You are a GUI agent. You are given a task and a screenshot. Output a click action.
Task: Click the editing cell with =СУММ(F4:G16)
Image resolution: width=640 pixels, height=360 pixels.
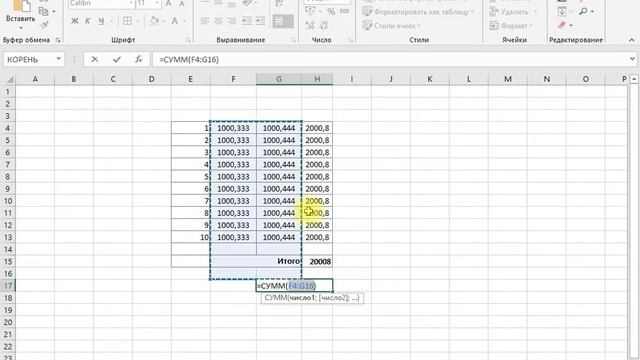(x=294, y=286)
